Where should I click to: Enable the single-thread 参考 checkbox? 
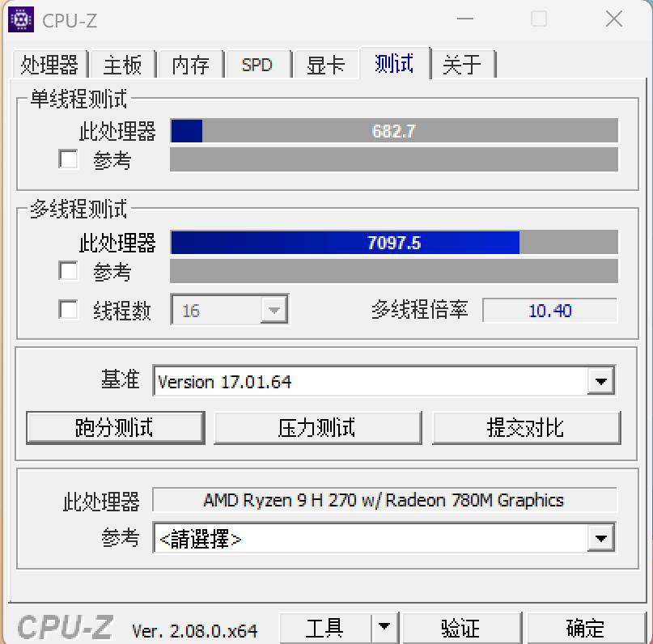[x=68, y=159]
